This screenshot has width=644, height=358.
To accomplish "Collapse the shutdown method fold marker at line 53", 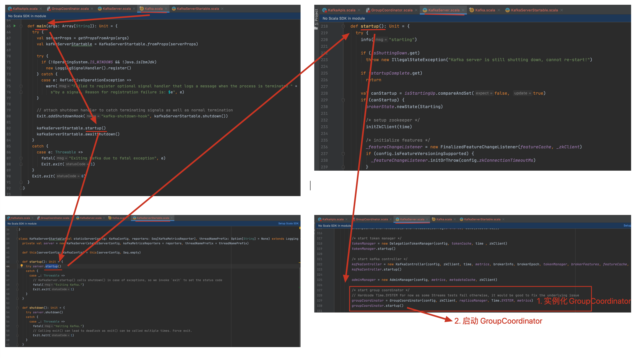I will 17,308.
